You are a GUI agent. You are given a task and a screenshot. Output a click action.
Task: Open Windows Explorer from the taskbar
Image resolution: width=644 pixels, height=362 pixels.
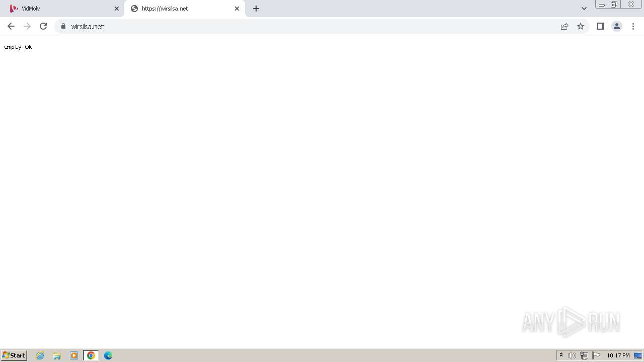click(x=57, y=355)
